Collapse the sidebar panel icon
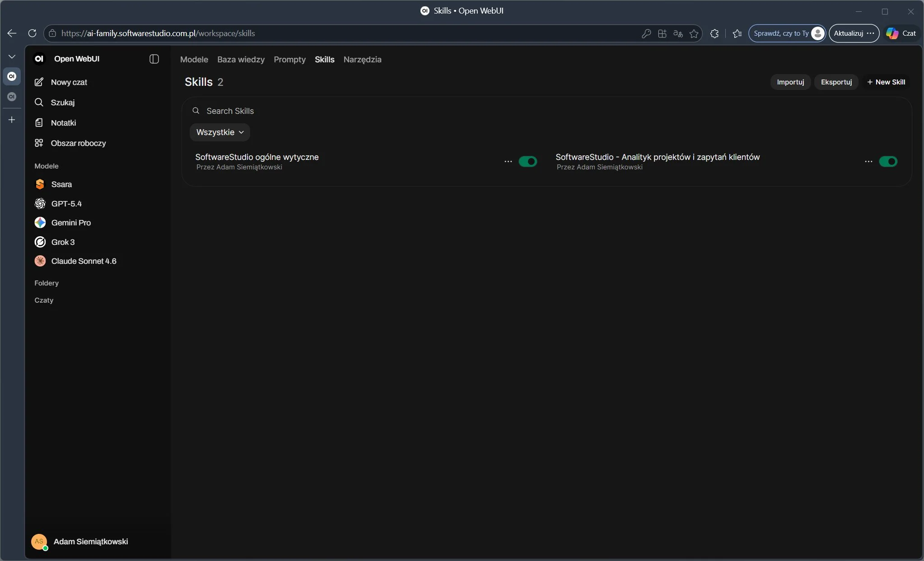 [154, 59]
